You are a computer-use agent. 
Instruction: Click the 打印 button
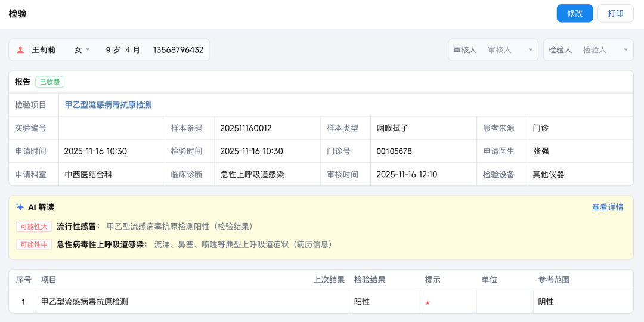[x=615, y=13]
